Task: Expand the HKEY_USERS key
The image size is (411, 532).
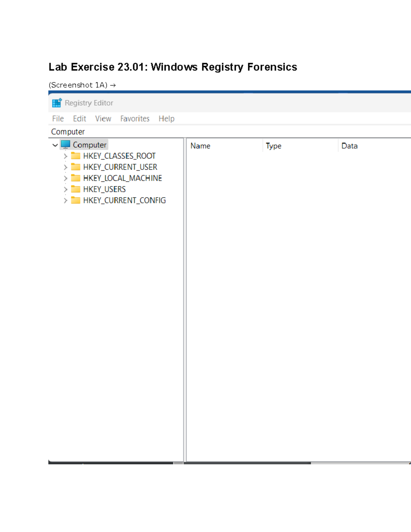Action: [x=65, y=189]
